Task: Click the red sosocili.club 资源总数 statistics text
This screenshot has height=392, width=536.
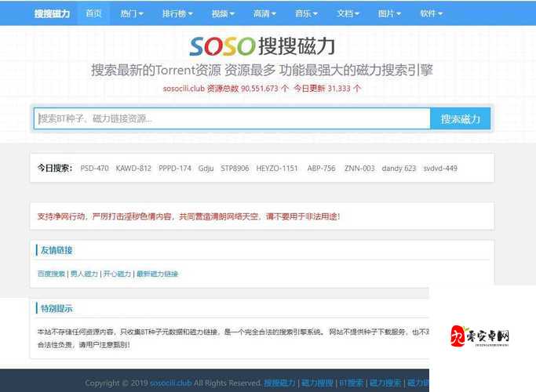Action: click(x=225, y=89)
